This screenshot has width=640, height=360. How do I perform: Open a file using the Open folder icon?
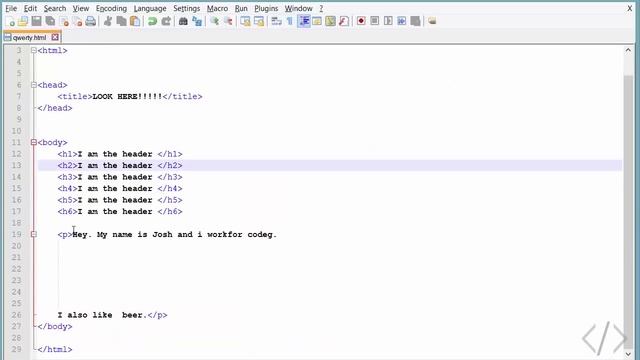(x=23, y=21)
